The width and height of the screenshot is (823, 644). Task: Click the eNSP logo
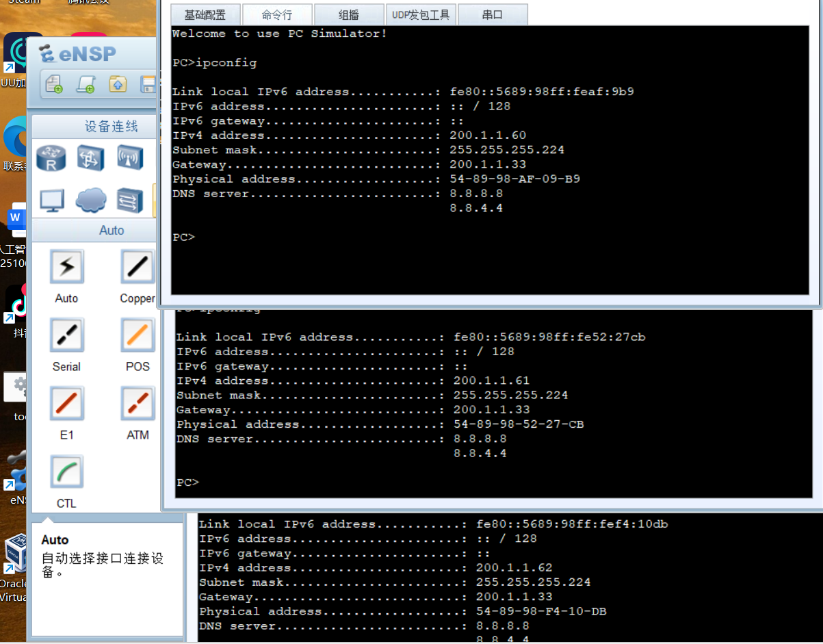tap(77, 53)
